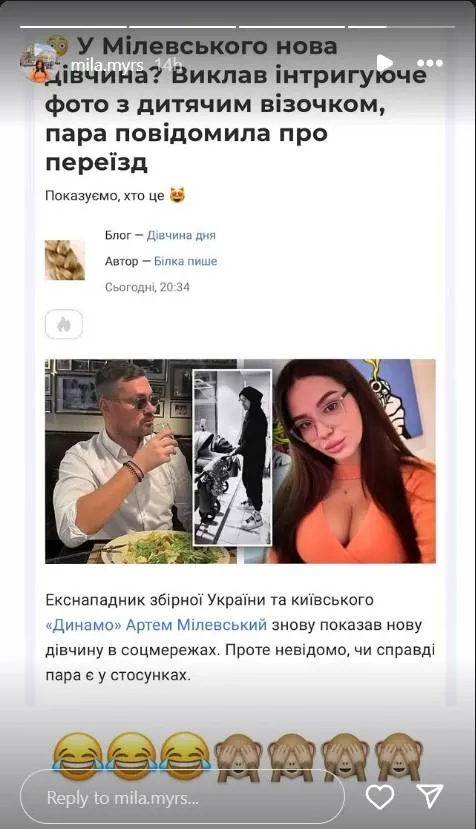The width and height of the screenshot is (476, 829).
Task: Tap the mila.myrs username
Action: pos(107,65)
